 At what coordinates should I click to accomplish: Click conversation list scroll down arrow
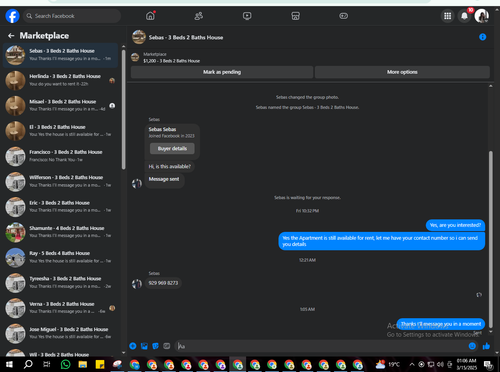(124, 352)
